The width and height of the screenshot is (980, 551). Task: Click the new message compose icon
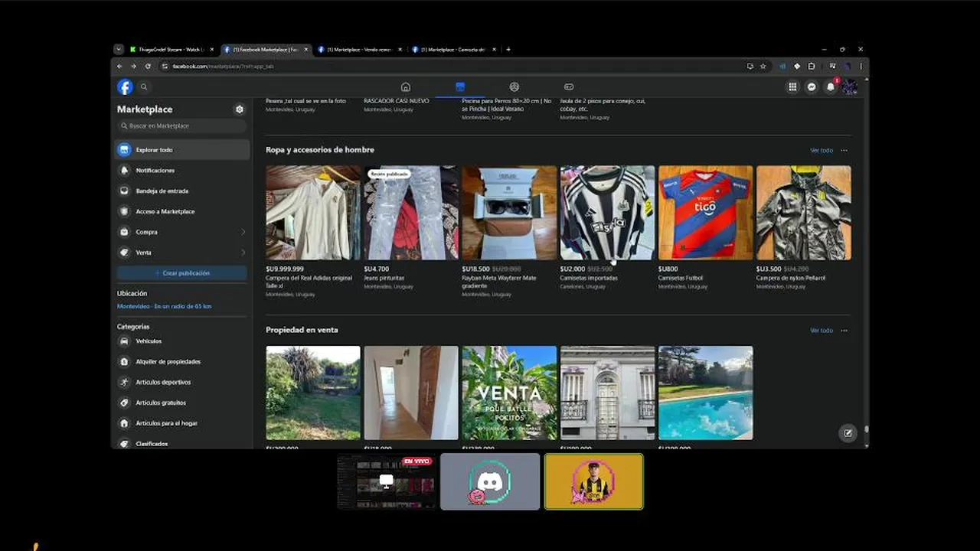848,433
